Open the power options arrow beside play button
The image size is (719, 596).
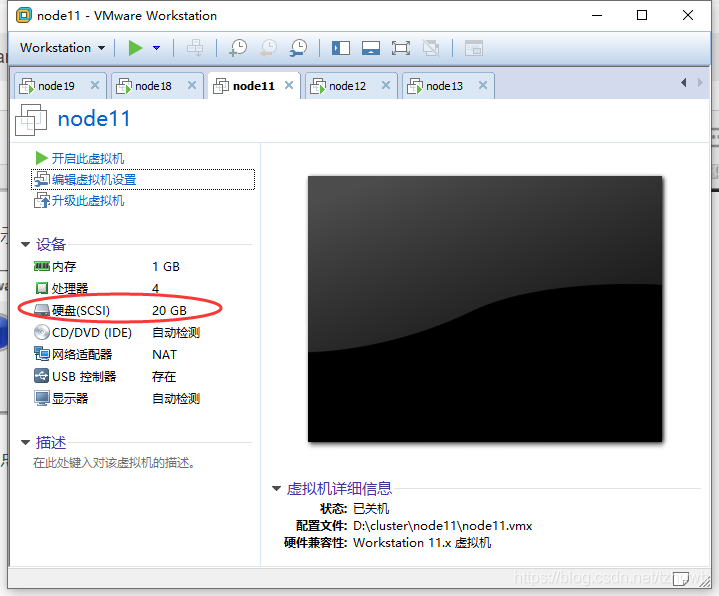(x=156, y=48)
